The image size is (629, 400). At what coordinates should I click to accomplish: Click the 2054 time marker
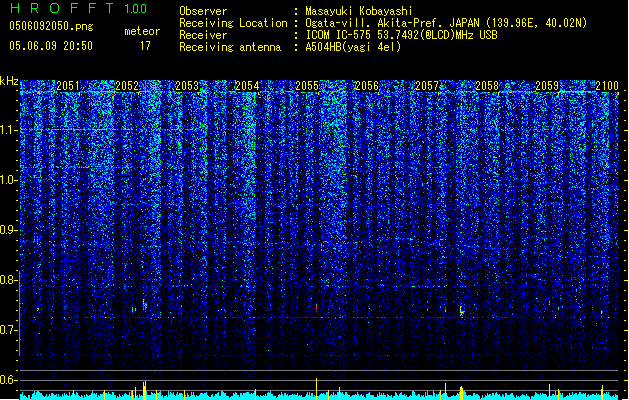click(x=247, y=86)
